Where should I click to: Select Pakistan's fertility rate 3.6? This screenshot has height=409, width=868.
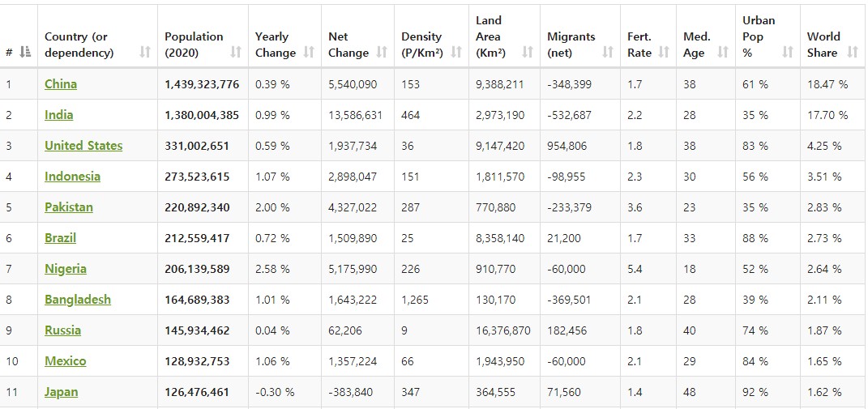635,207
